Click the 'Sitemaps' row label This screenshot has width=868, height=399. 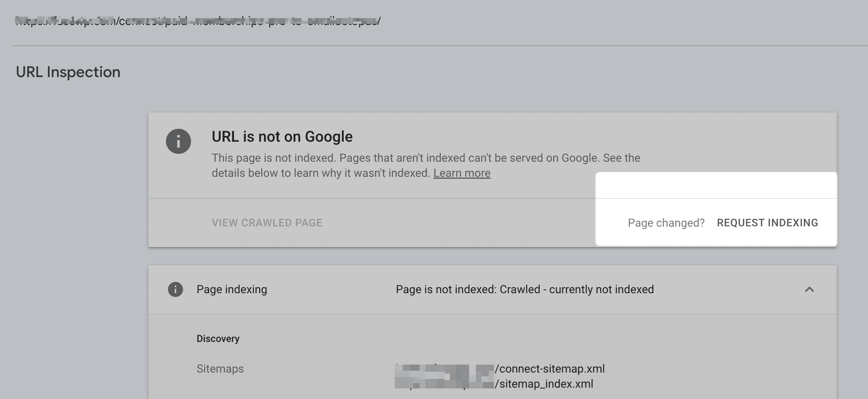(x=220, y=368)
